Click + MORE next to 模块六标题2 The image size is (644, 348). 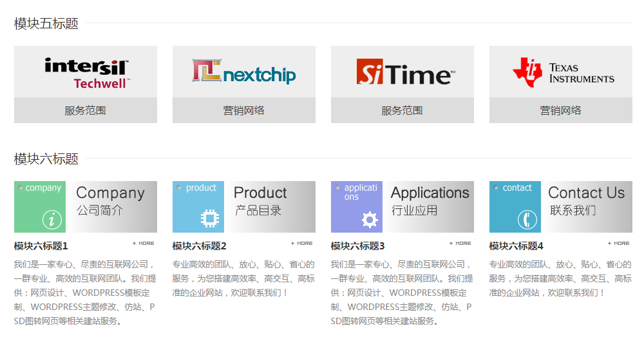pos(302,243)
